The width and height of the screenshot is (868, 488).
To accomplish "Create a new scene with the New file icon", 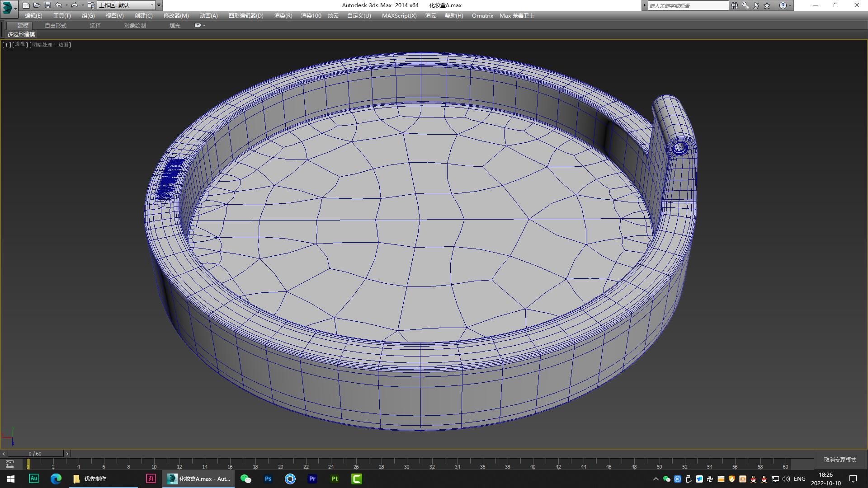I will [x=26, y=5].
